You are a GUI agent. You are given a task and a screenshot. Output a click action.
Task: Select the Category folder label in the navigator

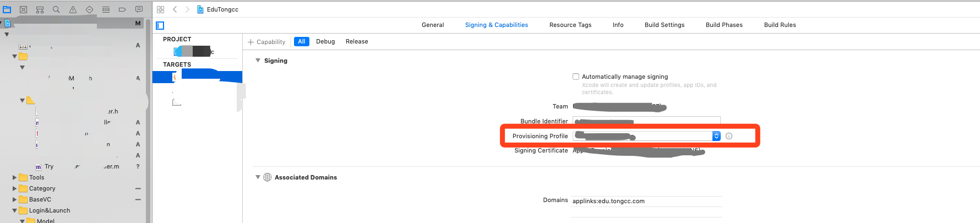(x=42, y=188)
